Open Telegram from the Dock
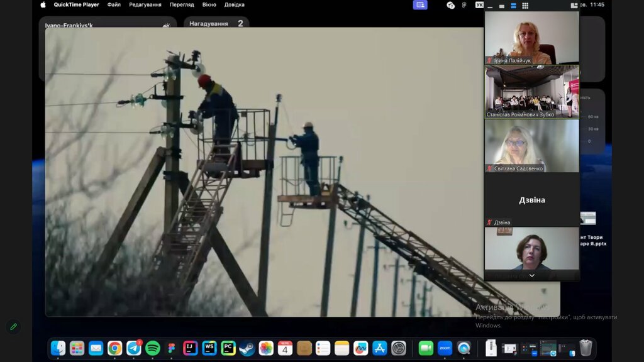The image size is (644, 362). (x=133, y=348)
